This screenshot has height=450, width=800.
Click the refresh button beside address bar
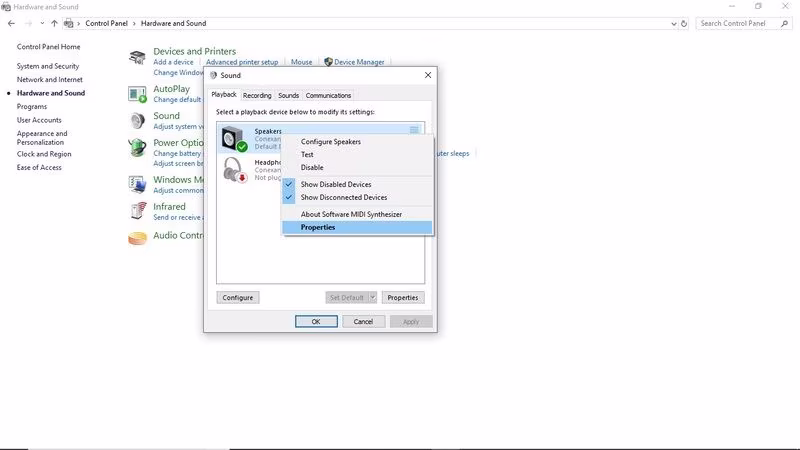click(684, 23)
